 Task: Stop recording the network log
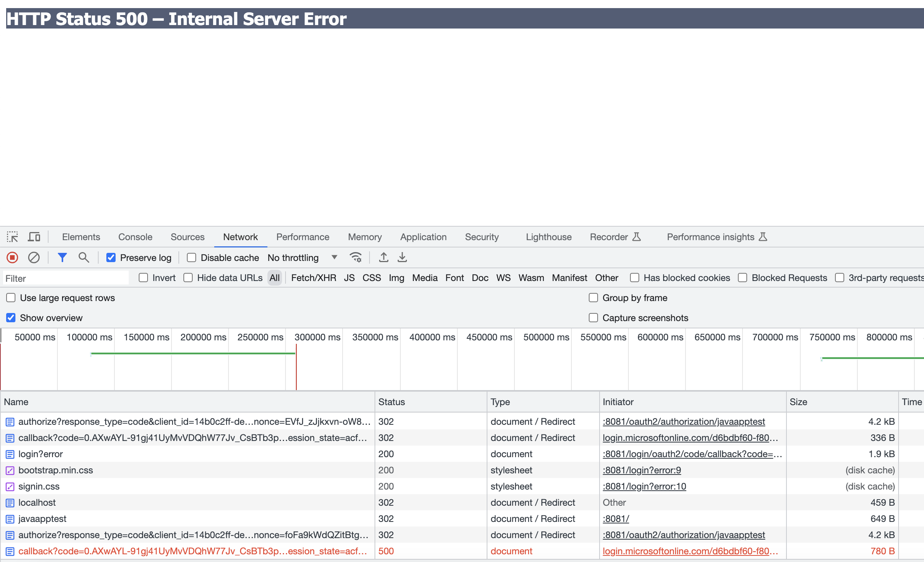tap(12, 257)
